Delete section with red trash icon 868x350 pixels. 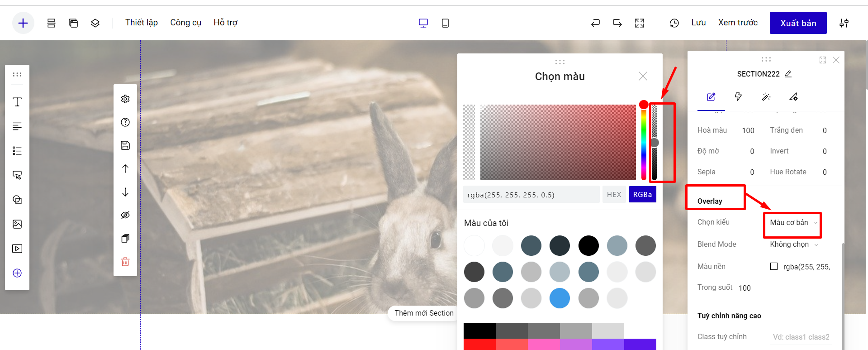[125, 262]
